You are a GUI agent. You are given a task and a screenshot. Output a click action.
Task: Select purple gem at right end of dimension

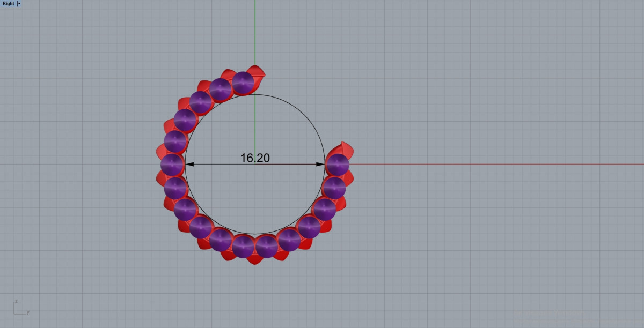338,165
